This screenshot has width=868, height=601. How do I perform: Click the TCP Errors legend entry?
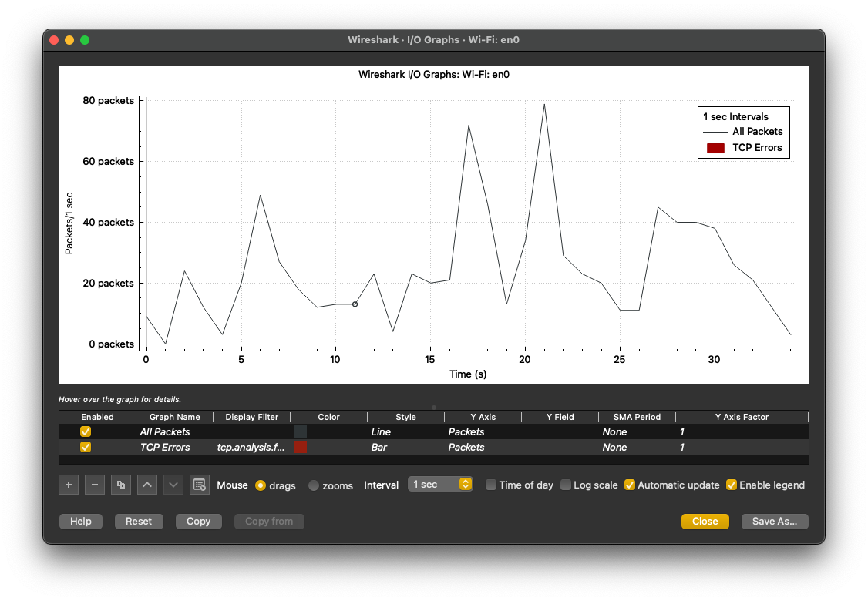pyautogui.click(x=745, y=148)
